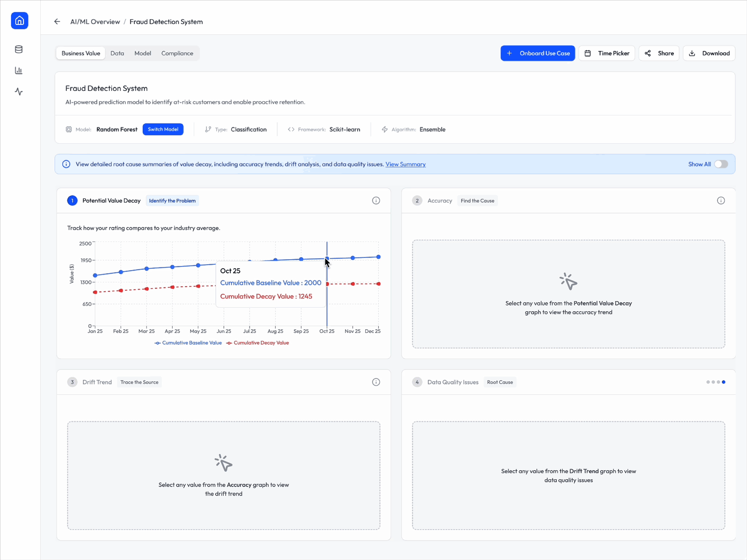747x560 pixels.
Task: Switch to the Compliance tab
Action: tap(177, 53)
